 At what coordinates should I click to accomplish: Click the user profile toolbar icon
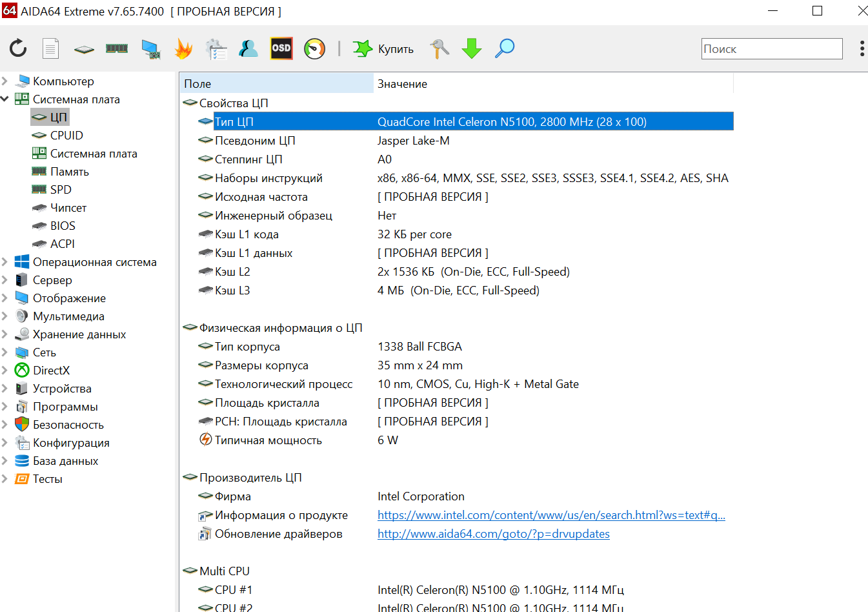(248, 48)
